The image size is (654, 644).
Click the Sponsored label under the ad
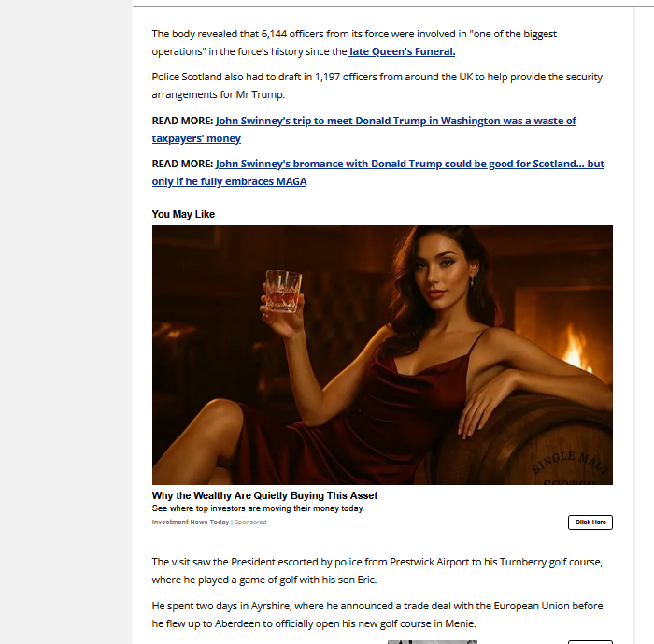[x=250, y=522]
